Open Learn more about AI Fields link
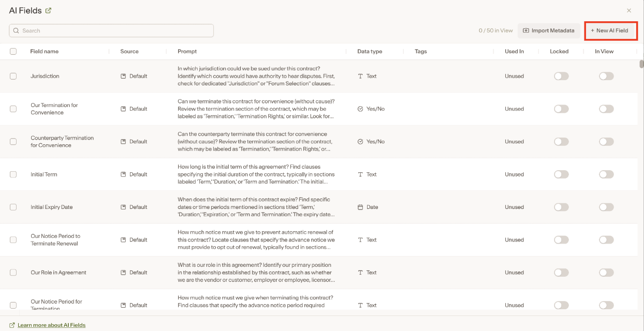This screenshot has width=644, height=331. pyautogui.click(x=51, y=325)
